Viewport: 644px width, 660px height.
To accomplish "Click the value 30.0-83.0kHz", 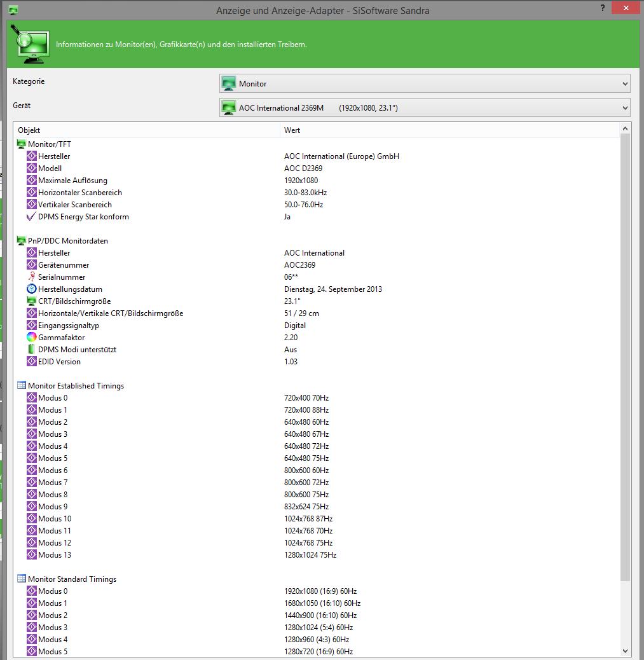I will (305, 193).
